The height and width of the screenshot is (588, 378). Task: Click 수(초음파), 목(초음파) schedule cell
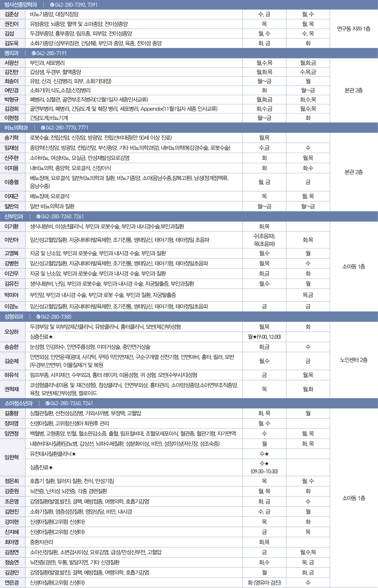(x=264, y=240)
